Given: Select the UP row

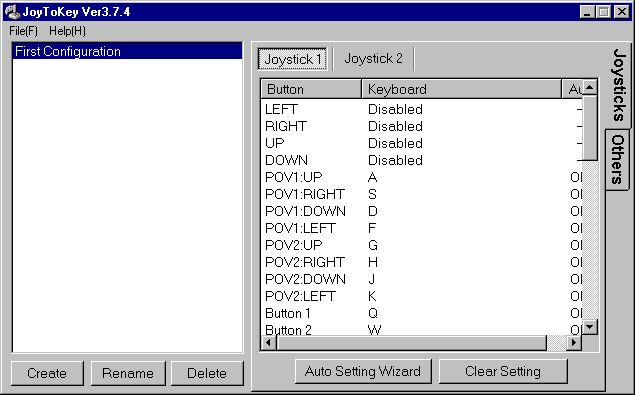Looking at the screenshot, I should click(422, 143).
